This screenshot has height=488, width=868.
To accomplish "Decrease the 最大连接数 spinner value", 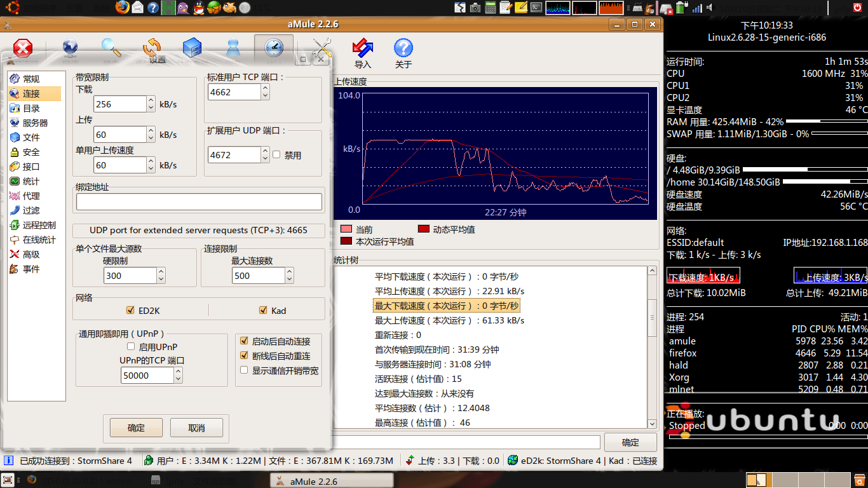I will [x=290, y=279].
